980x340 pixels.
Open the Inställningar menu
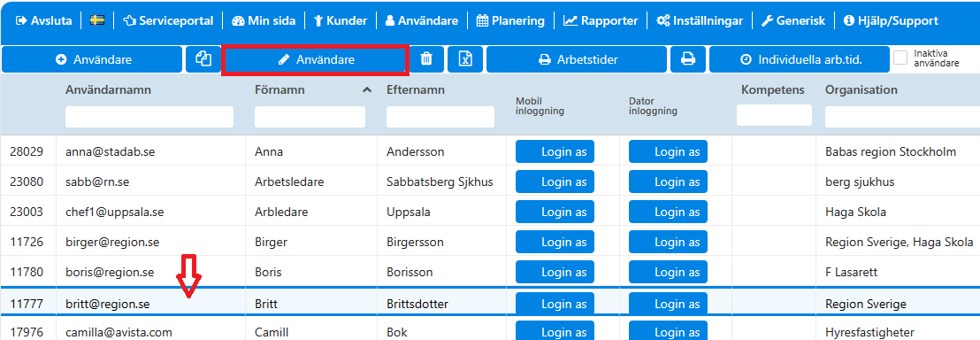700,20
